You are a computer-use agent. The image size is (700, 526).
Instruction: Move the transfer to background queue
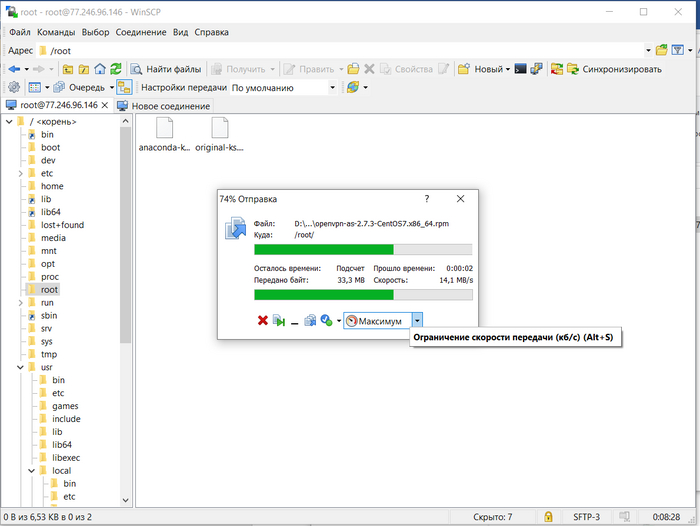click(310, 321)
